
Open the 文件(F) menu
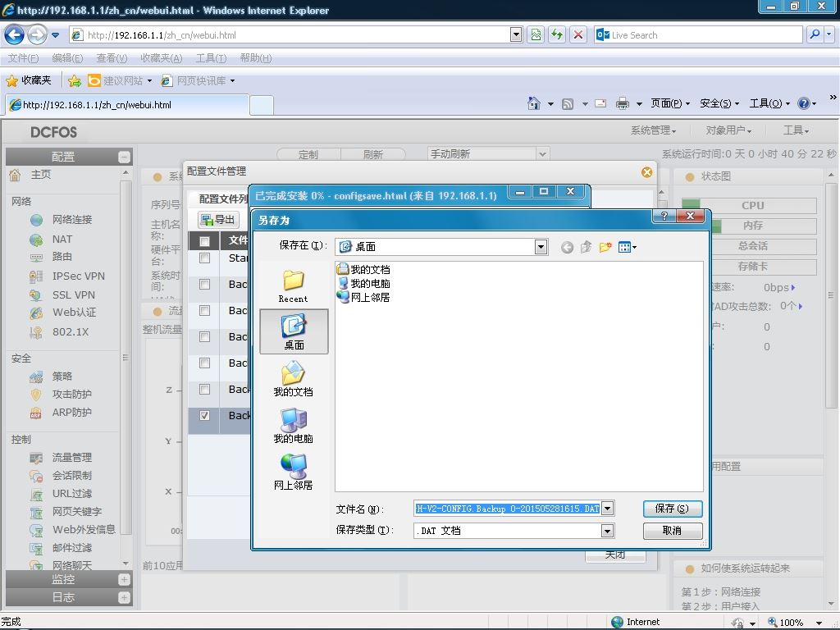23,58
